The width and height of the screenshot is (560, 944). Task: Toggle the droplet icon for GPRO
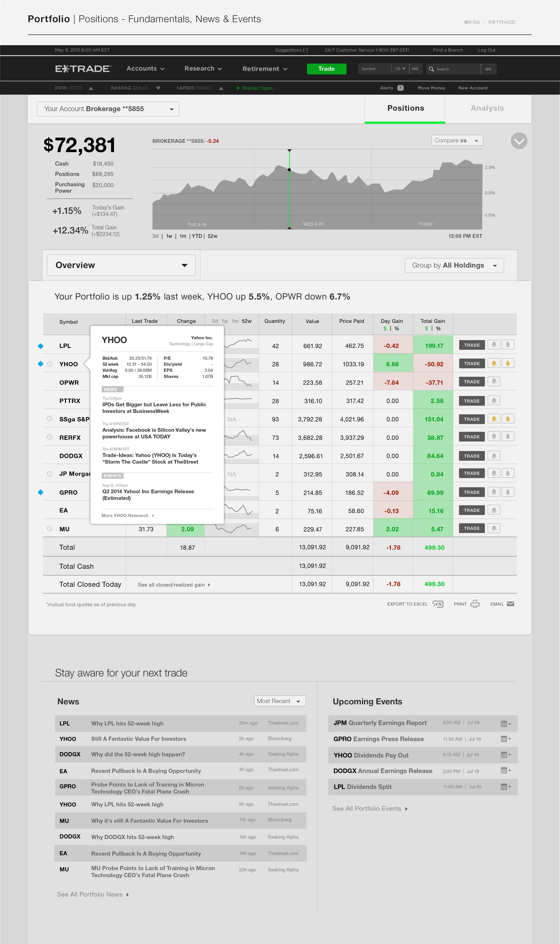[508, 492]
